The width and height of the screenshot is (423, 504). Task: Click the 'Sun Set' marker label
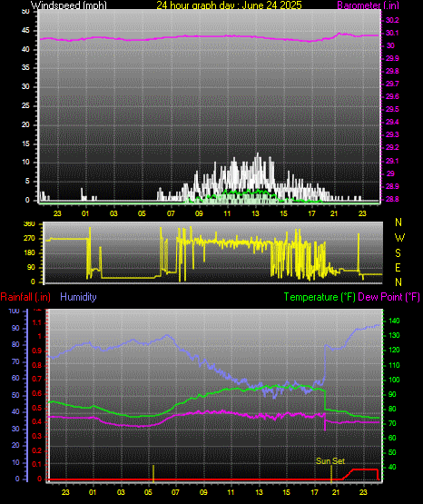click(x=330, y=461)
